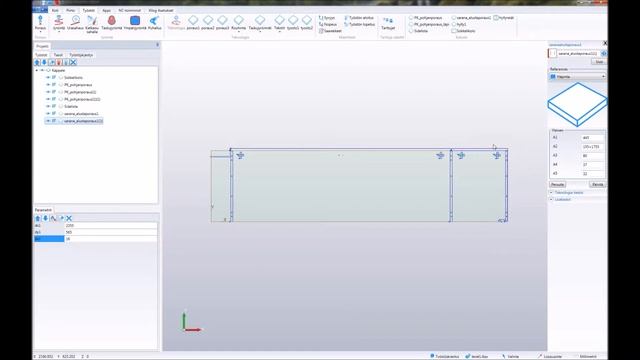Select Sokkelikolo macro in ribbon

(x=463, y=31)
